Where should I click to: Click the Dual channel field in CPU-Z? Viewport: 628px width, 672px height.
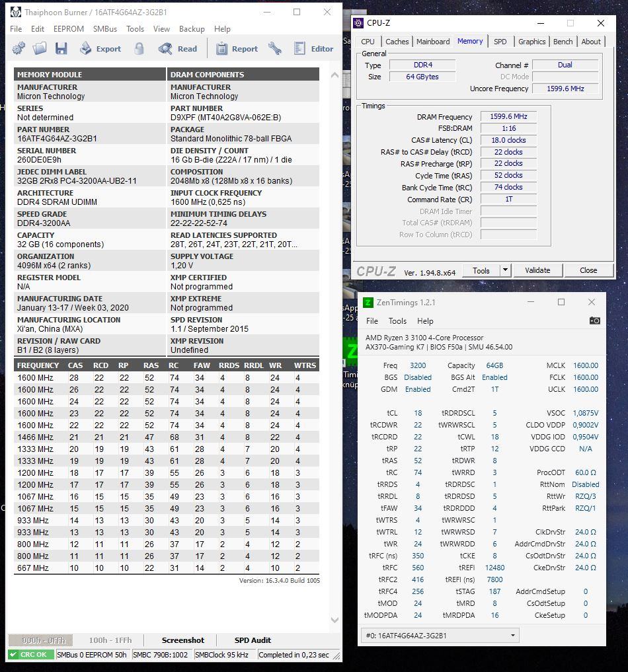(565, 65)
